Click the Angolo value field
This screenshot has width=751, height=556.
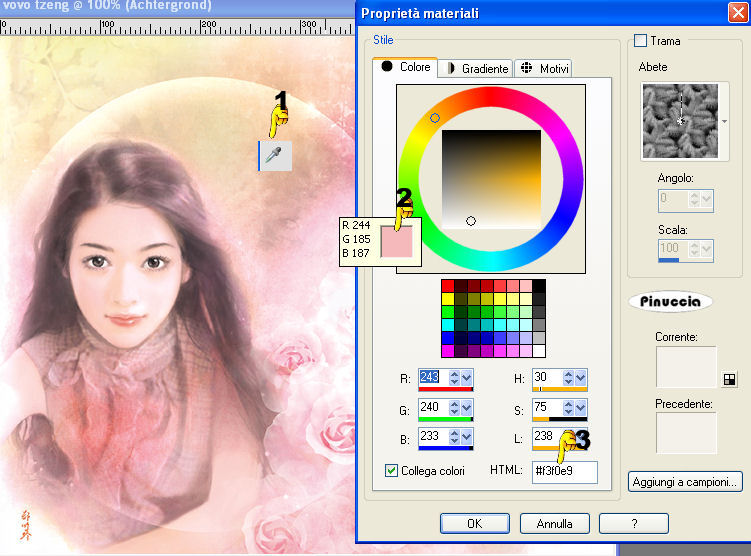[673, 198]
